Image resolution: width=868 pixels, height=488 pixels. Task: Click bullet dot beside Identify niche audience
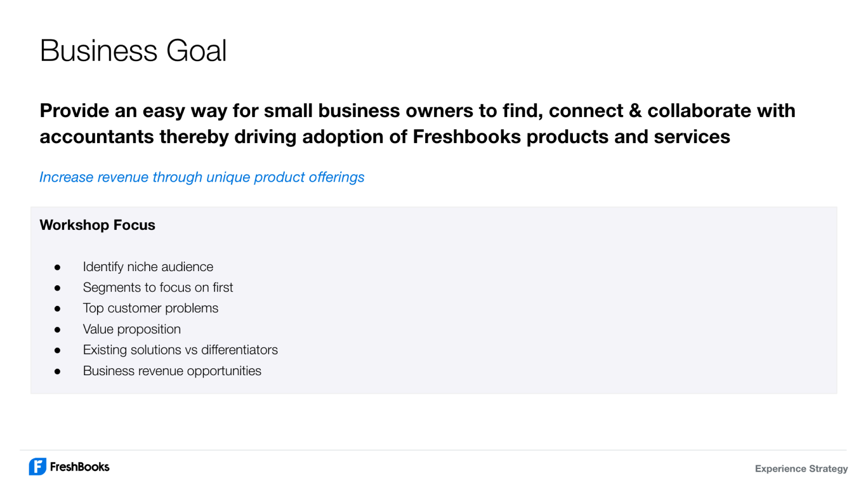click(57, 267)
